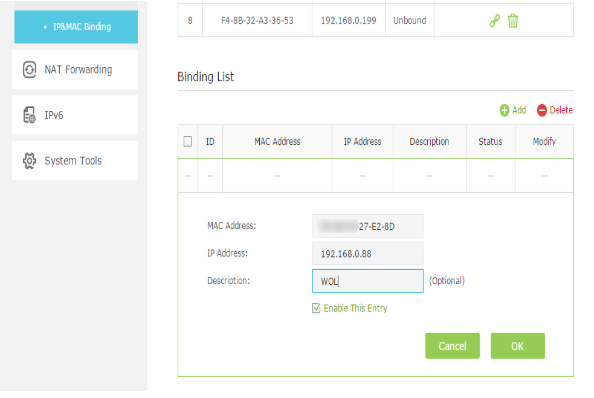Click the row number 8 cell

[190, 20]
